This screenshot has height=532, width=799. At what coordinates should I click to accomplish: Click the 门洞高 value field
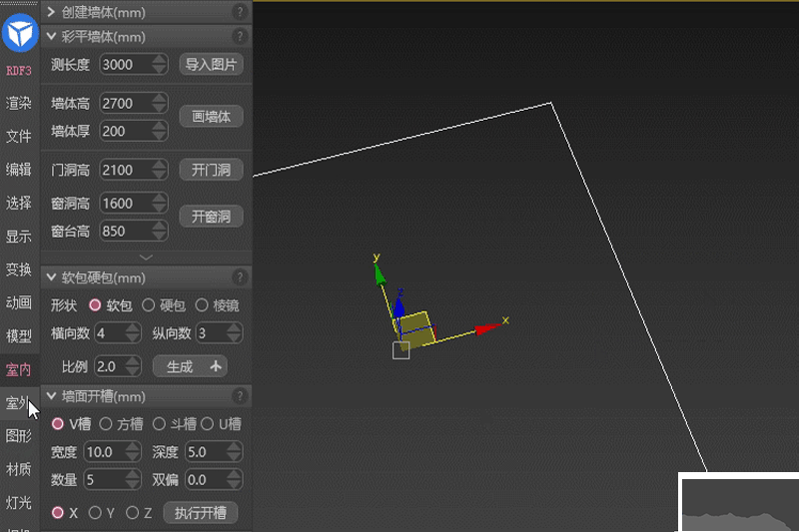(x=124, y=170)
